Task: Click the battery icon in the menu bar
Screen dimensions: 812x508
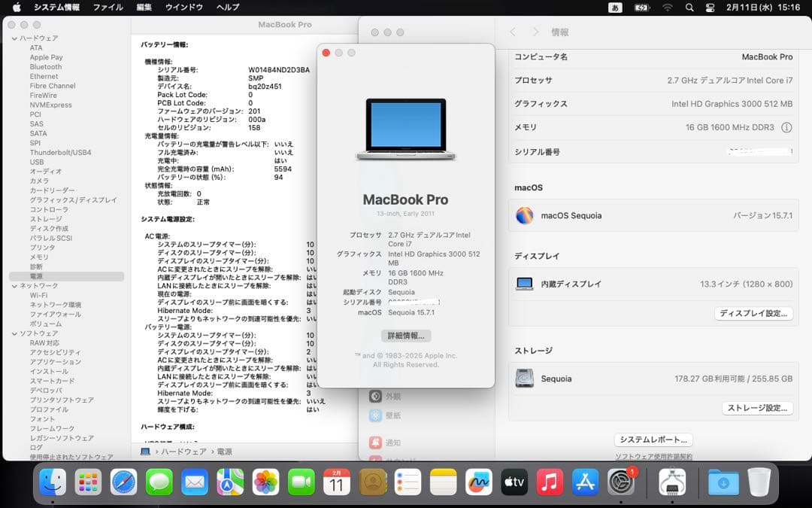Action: click(641, 8)
